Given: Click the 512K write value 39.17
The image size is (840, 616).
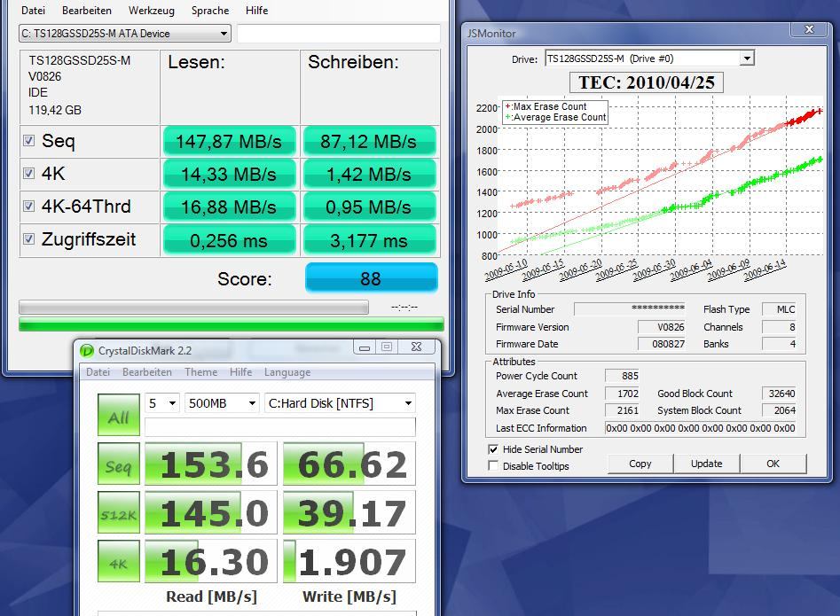Looking at the screenshot, I should pos(349,512).
